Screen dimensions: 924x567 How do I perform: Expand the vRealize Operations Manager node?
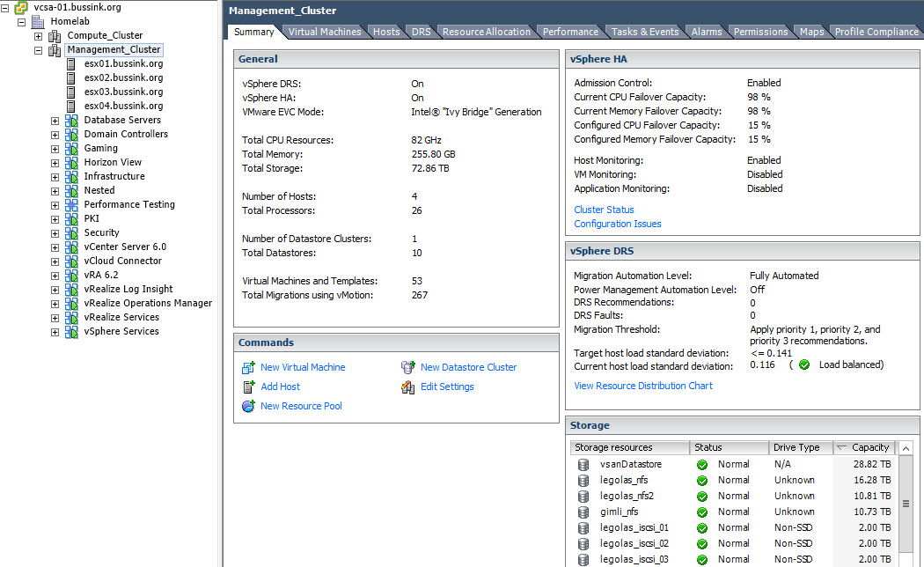click(x=55, y=304)
